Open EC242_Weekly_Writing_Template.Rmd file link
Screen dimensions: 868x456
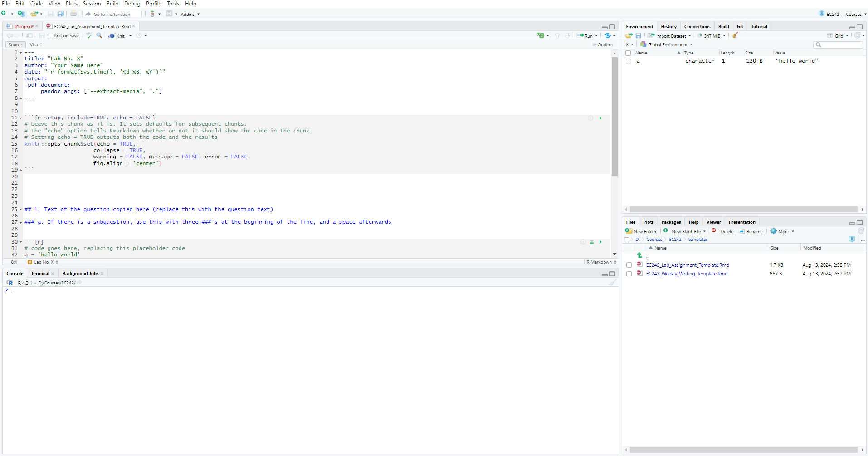[687, 274]
